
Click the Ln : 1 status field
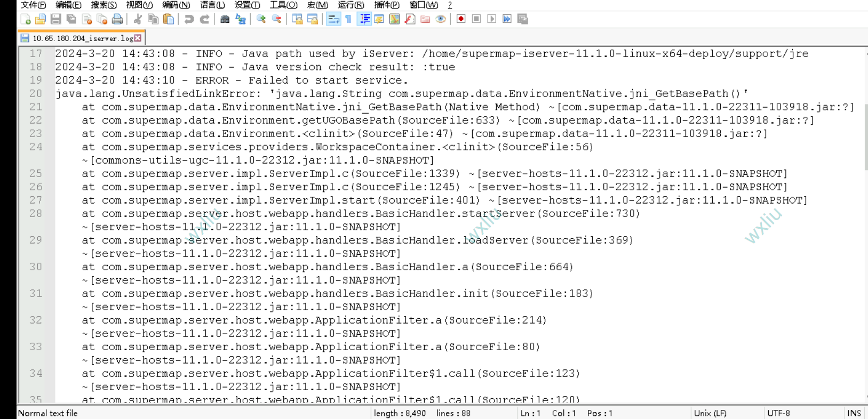pyautogui.click(x=530, y=413)
